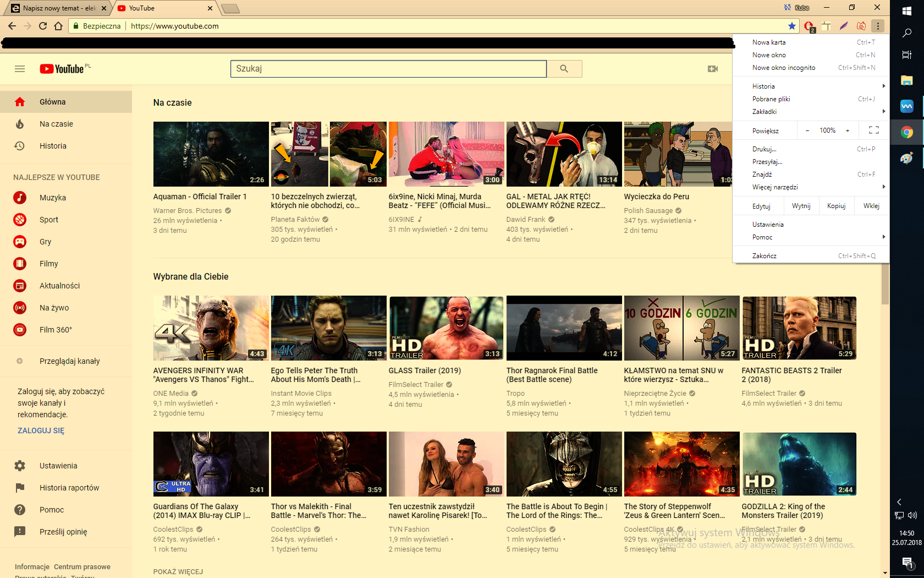
Task: Click the red ad-blocker extension icon
Action: [x=809, y=26]
